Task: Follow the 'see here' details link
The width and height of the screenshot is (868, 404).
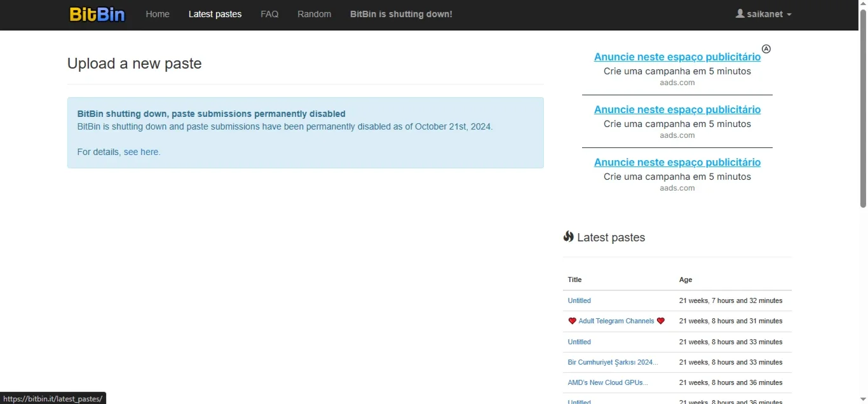Action: (142, 152)
